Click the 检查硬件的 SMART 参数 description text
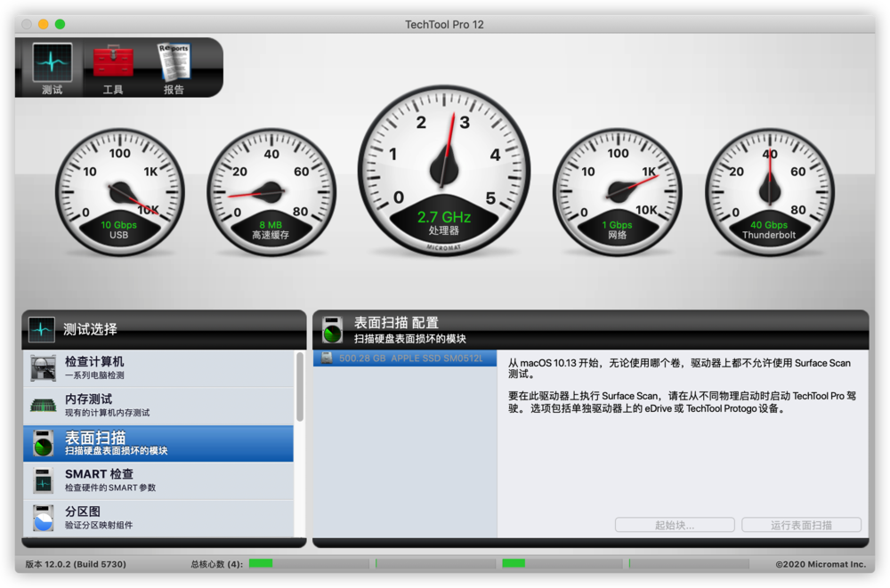 pyautogui.click(x=110, y=487)
